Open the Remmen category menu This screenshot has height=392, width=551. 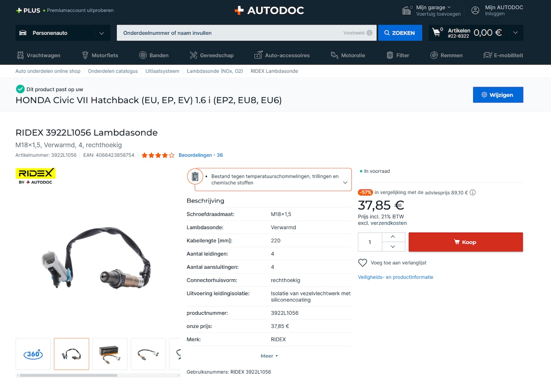pos(446,55)
